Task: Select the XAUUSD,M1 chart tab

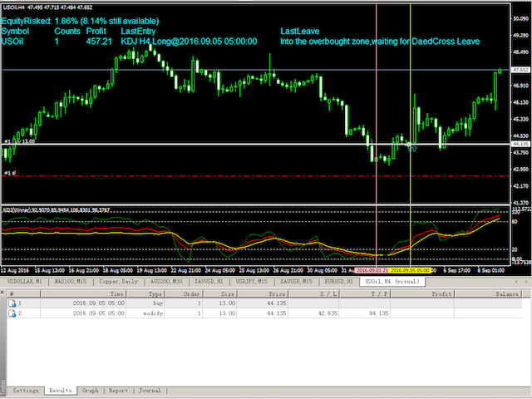Action: tap(209, 282)
